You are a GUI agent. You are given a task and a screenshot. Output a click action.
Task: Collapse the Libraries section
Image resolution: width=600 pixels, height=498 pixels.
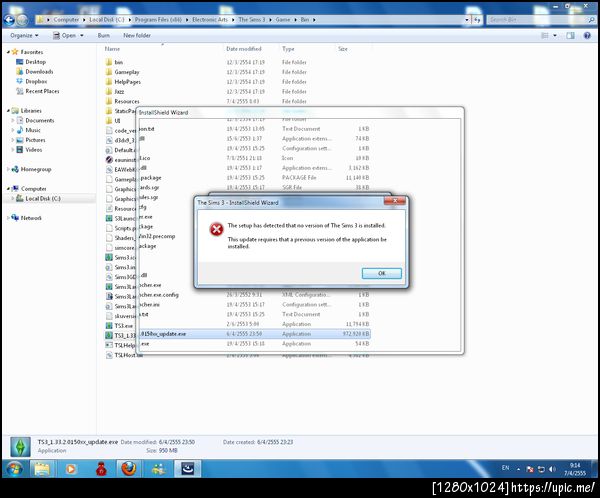[8, 111]
